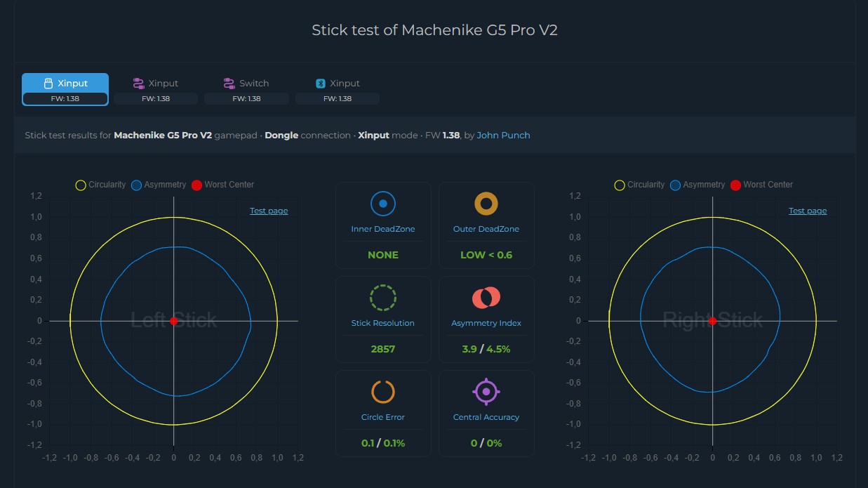
Task: Toggle Circularity legend on left chart
Action: [100, 185]
